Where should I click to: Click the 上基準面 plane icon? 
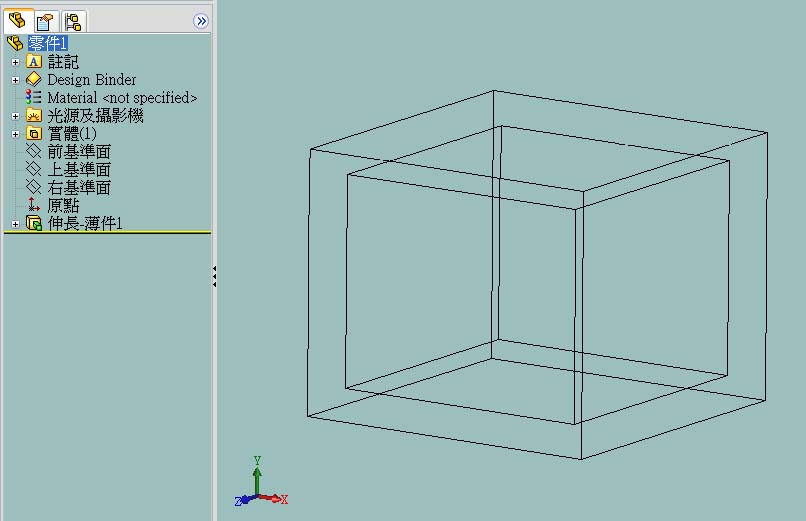click(x=33, y=169)
